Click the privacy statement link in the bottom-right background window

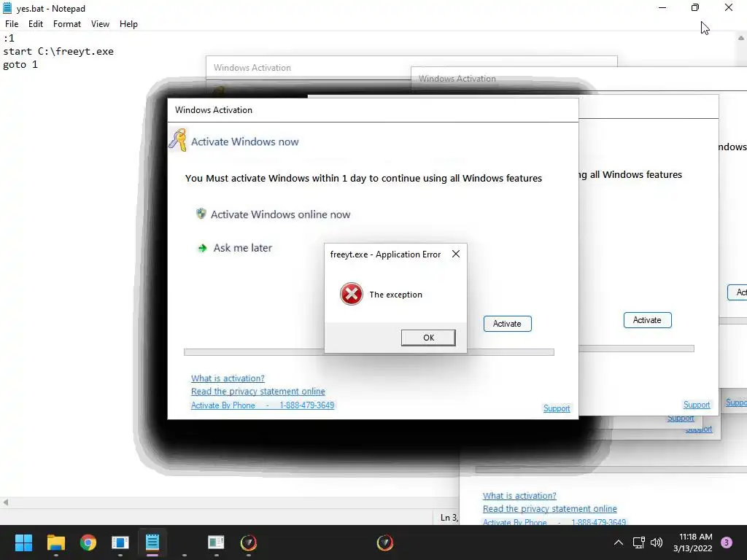tap(550, 509)
